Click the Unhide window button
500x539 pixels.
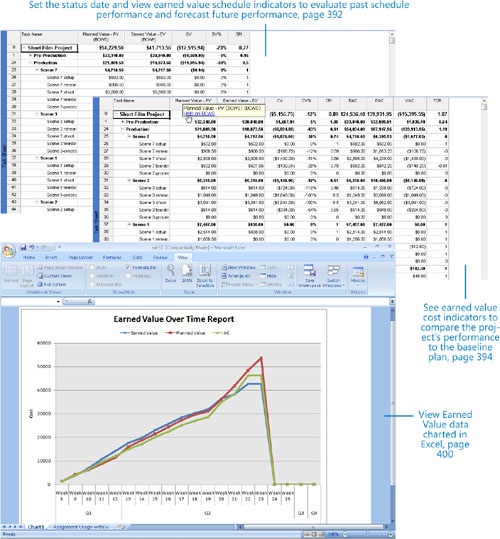coord(271,284)
